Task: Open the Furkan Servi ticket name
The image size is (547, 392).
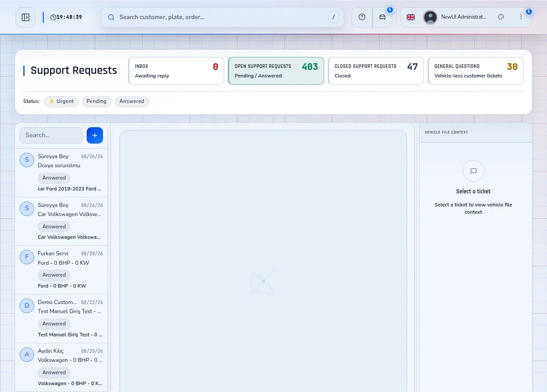Action: (x=53, y=253)
